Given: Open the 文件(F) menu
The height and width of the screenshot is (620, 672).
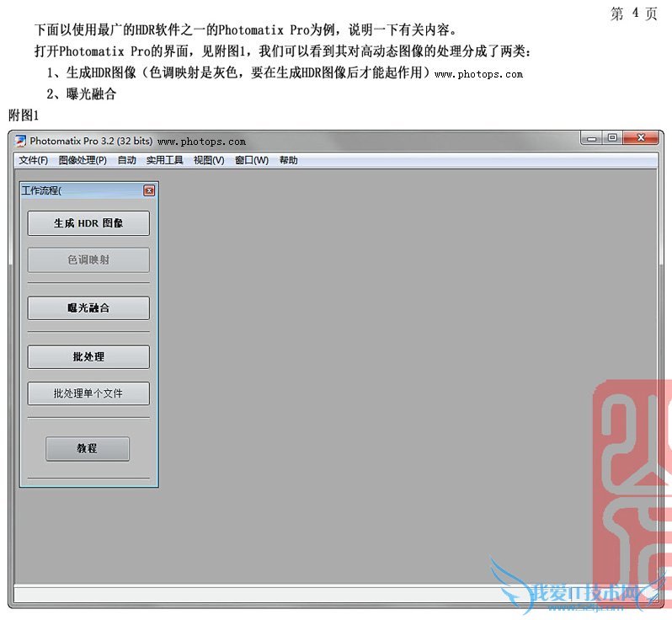Looking at the screenshot, I should (x=33, y=160).
